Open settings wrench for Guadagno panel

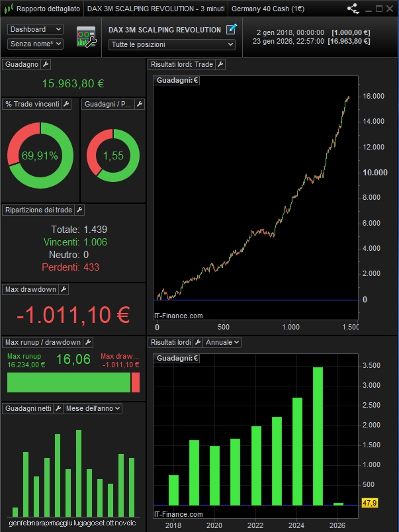tap(45, 65)
